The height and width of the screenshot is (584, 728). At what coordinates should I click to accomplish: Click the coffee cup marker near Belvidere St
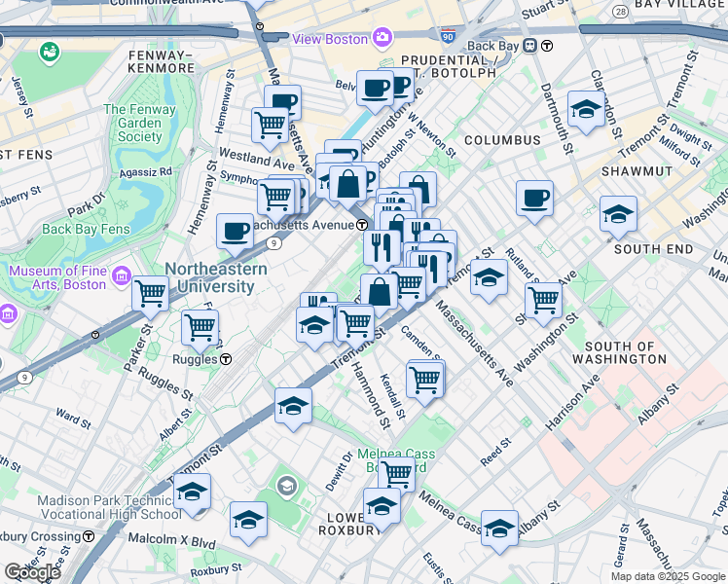point(375,91)
